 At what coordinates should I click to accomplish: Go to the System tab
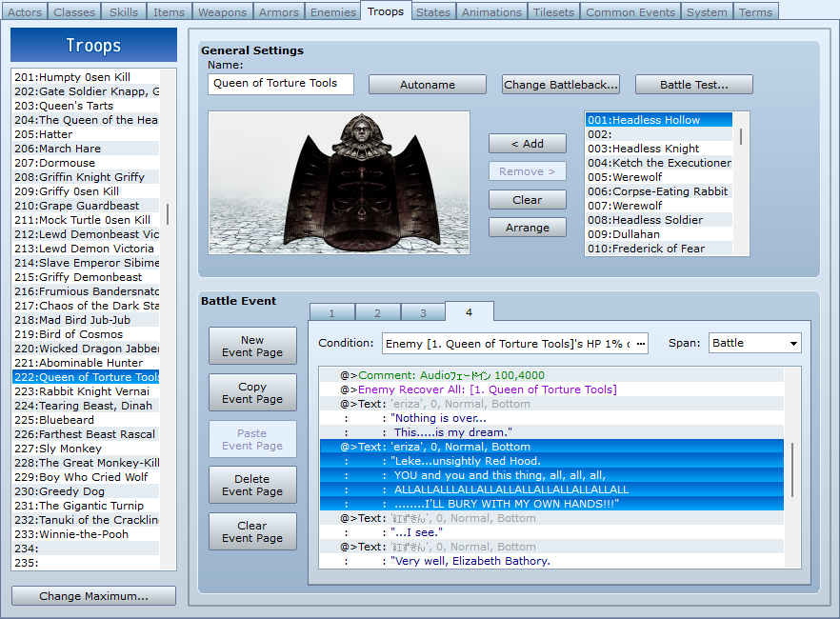(707, 11)
